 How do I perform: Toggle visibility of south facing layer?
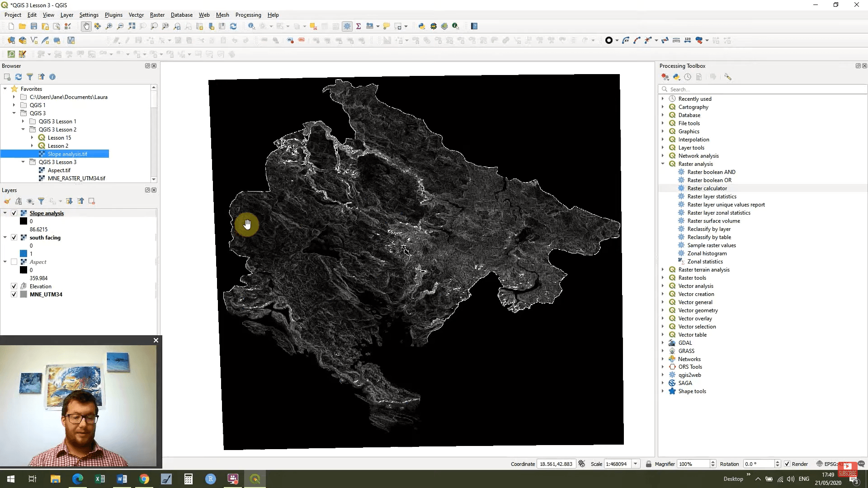pos(14,238)
